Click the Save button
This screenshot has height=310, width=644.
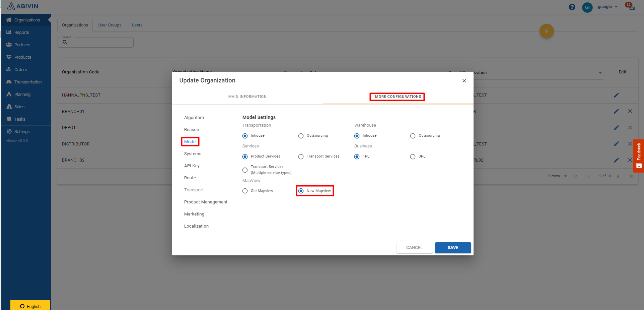coord(453,248)
